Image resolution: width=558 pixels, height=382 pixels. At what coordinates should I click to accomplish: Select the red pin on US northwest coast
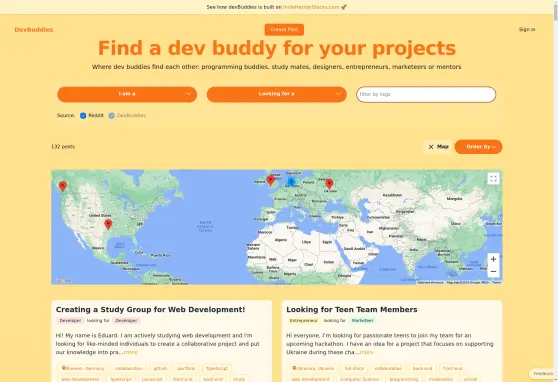63,186
